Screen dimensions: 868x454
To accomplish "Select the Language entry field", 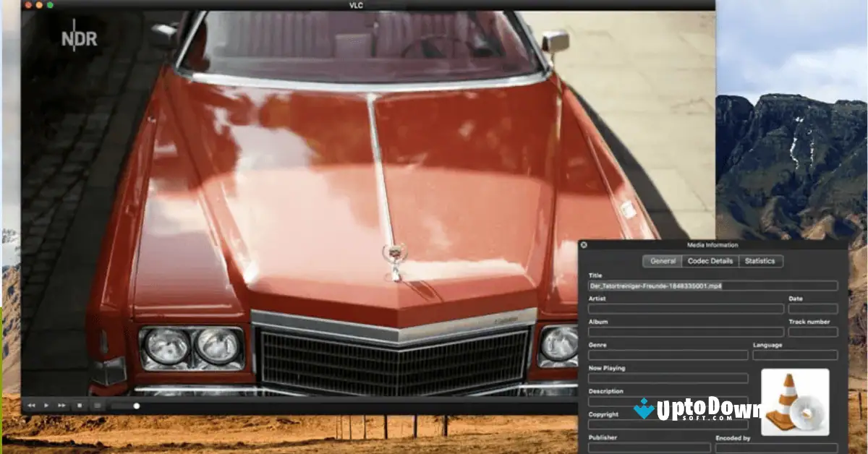I will coord(796,356).
